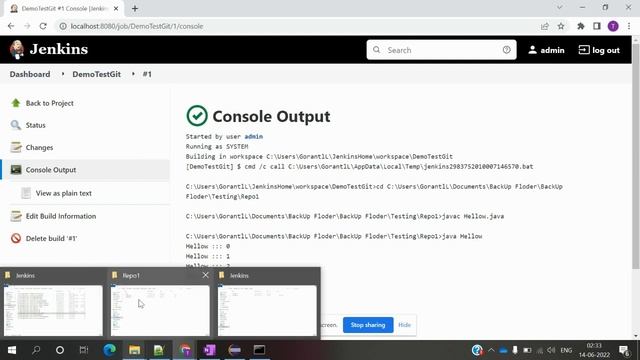Click admin link in console output
The image size is (640, 360).
pyautogui.click(x=253, y=136)
